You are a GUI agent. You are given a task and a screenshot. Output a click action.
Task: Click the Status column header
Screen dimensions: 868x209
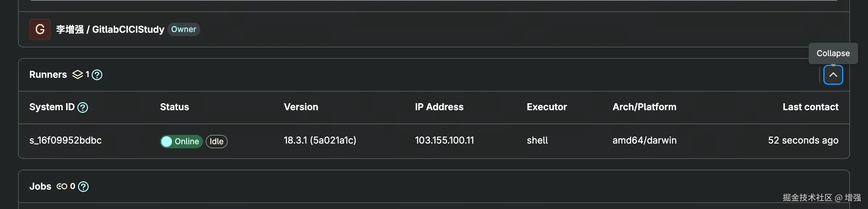click(174, 107)
